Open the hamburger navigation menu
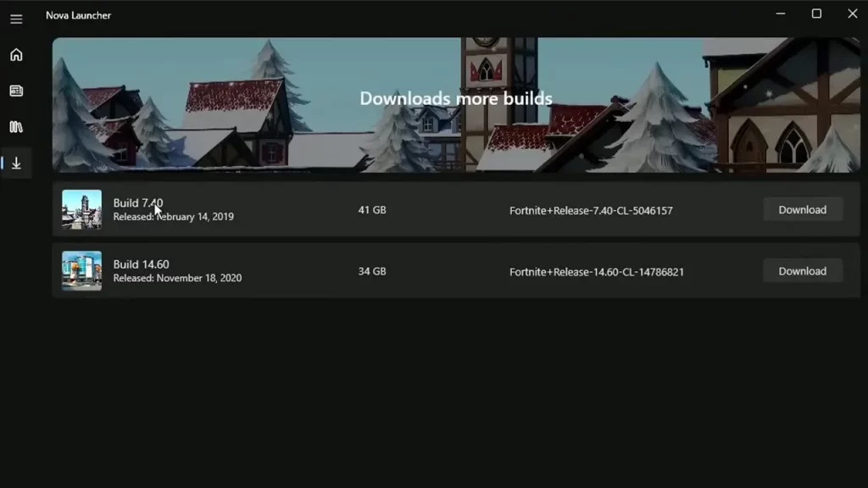868x488 pixels. pyautogui.click(x=16, y=19)
